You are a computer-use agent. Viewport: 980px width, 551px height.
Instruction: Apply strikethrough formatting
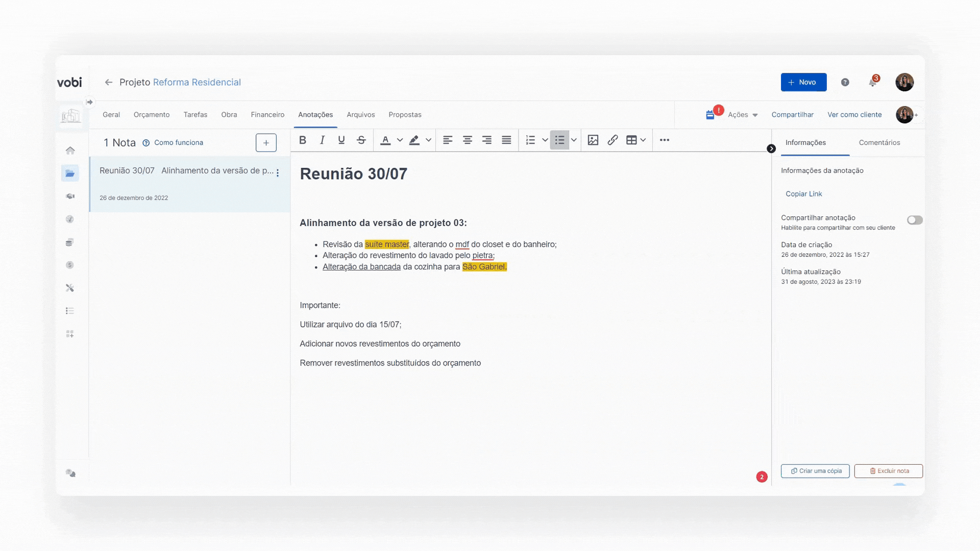(x=361, y=140)
